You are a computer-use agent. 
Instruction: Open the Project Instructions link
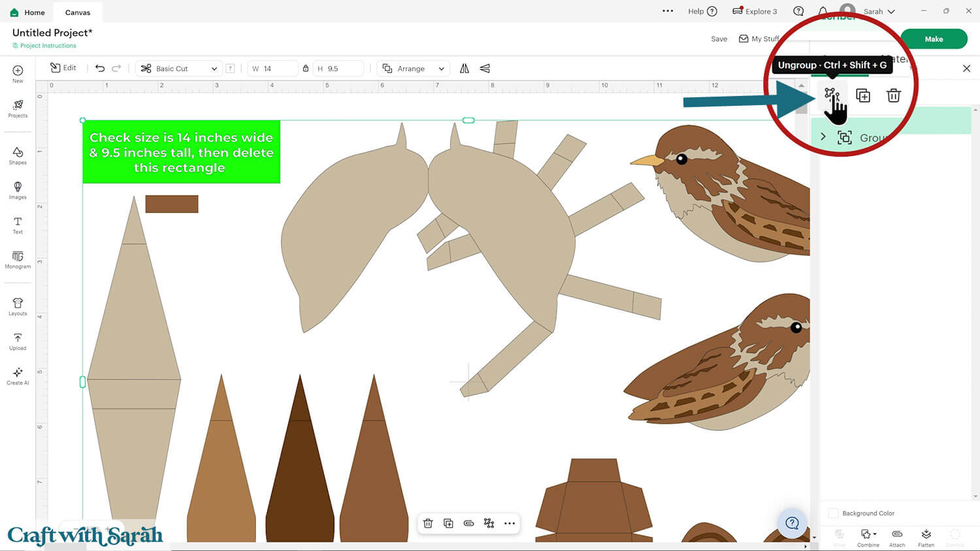click(48, 46)
